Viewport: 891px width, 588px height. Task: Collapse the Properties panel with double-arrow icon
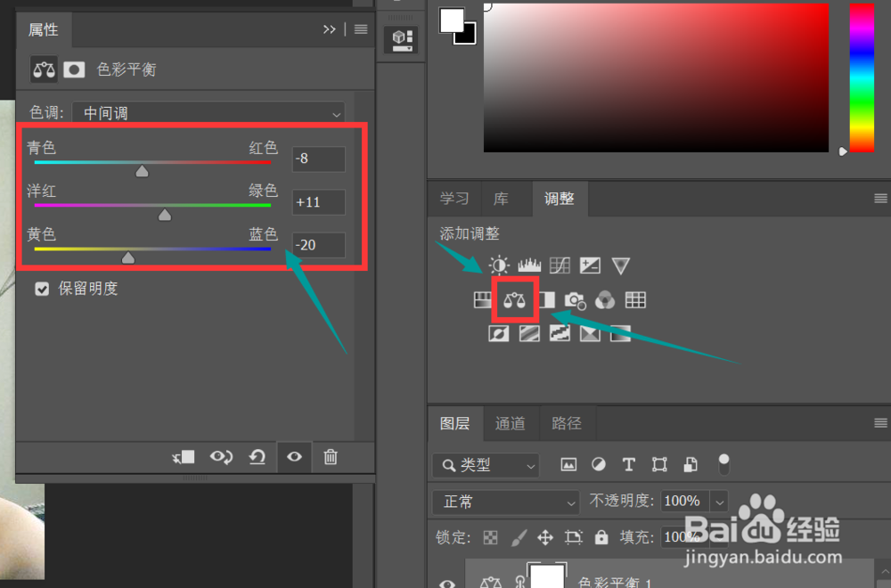tap(329, 29)
